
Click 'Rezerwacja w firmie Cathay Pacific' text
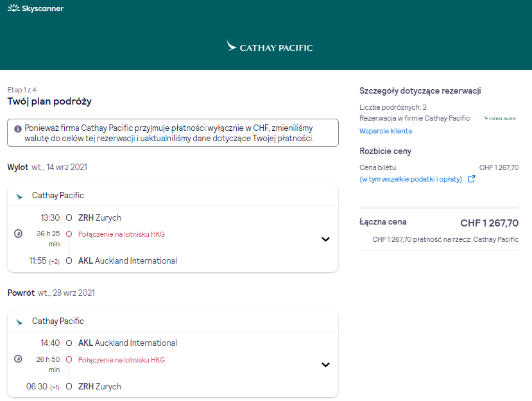point(415,118)
